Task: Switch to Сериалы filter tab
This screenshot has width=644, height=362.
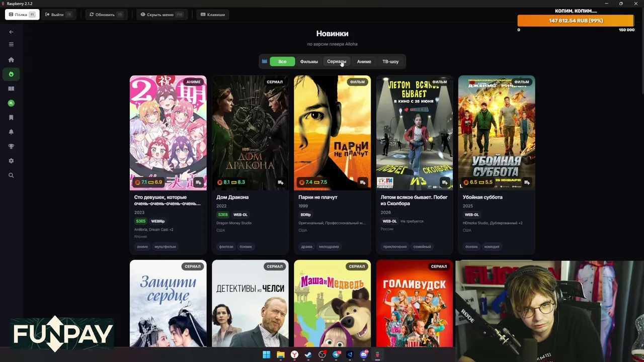Action: coord(337,61)
